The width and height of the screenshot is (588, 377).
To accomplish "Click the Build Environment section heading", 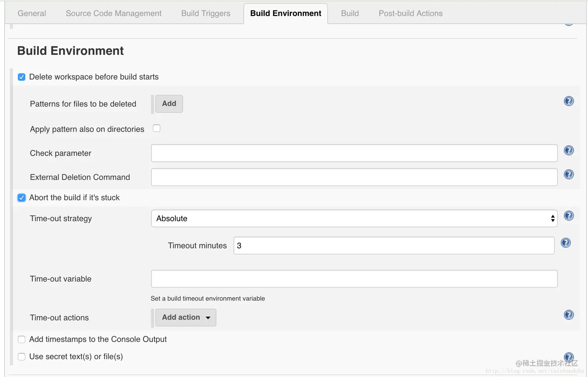I will coord(70,51).
